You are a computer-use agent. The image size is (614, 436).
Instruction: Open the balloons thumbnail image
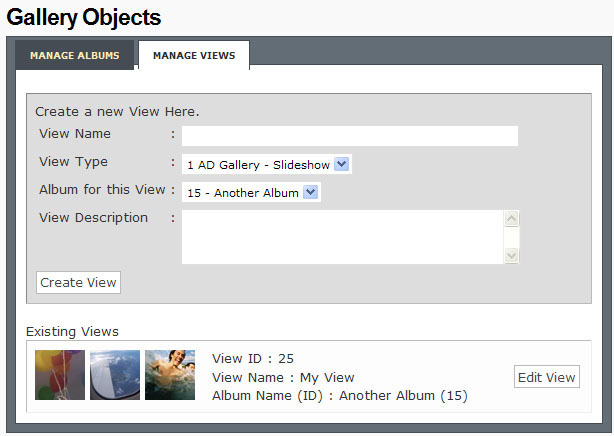[x=60, y=375]
